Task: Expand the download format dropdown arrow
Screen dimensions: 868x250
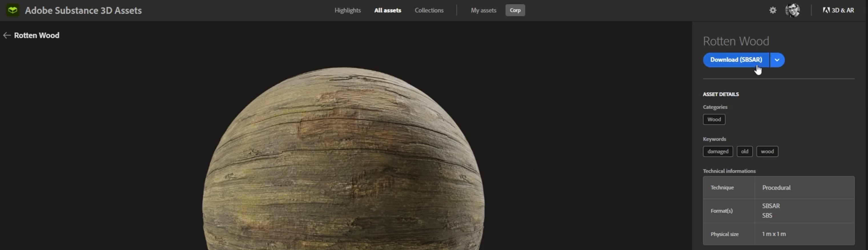Action: coord(777,60)
